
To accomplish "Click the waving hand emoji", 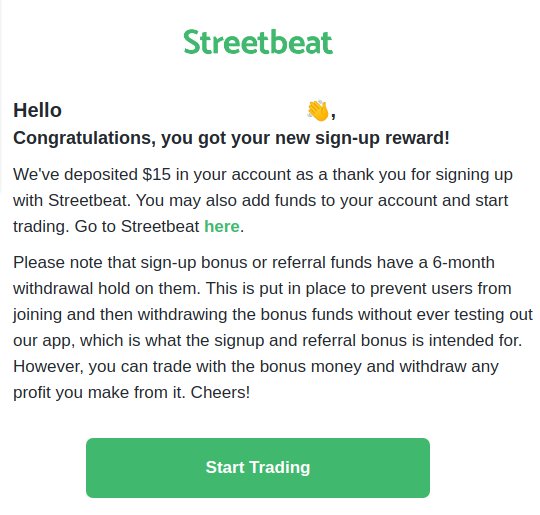I will (318, 111).
